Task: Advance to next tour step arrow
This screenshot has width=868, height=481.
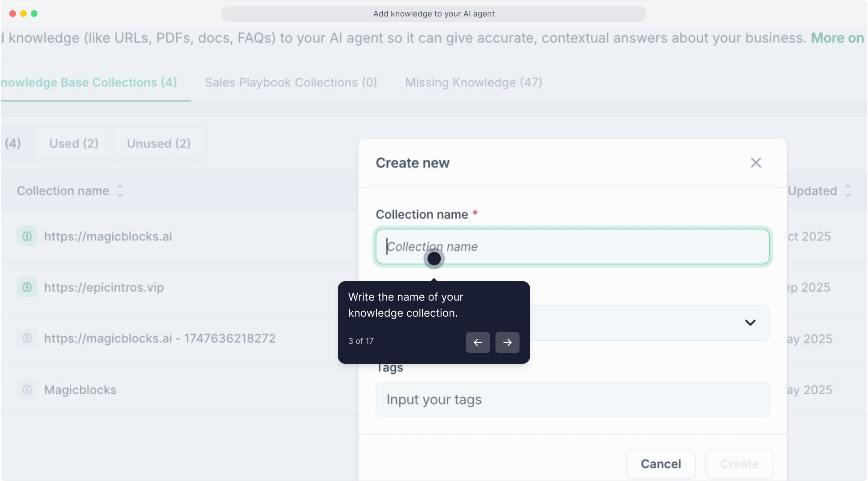Action: point(507,342)
